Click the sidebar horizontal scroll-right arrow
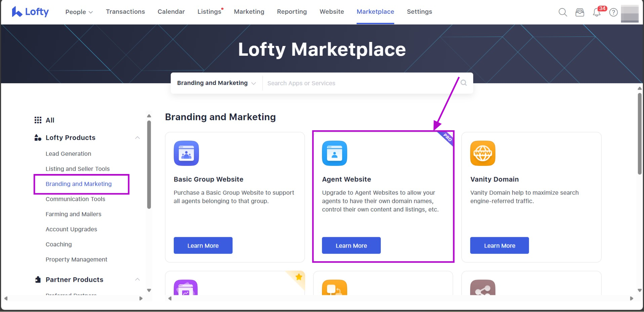The image size is (644, 312). click(141, 298)
